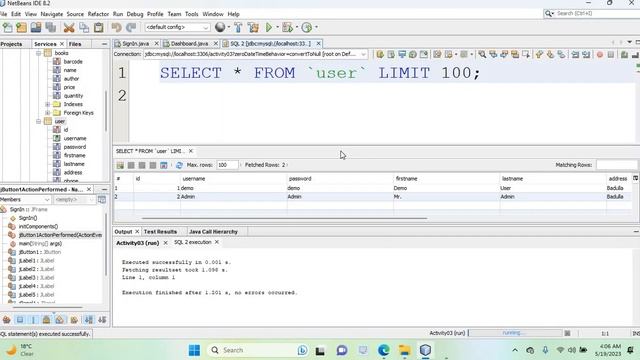Click the Save All toolbar icon
The width and height of the screenshot is (640, 360).
click(x=51, y=27)
